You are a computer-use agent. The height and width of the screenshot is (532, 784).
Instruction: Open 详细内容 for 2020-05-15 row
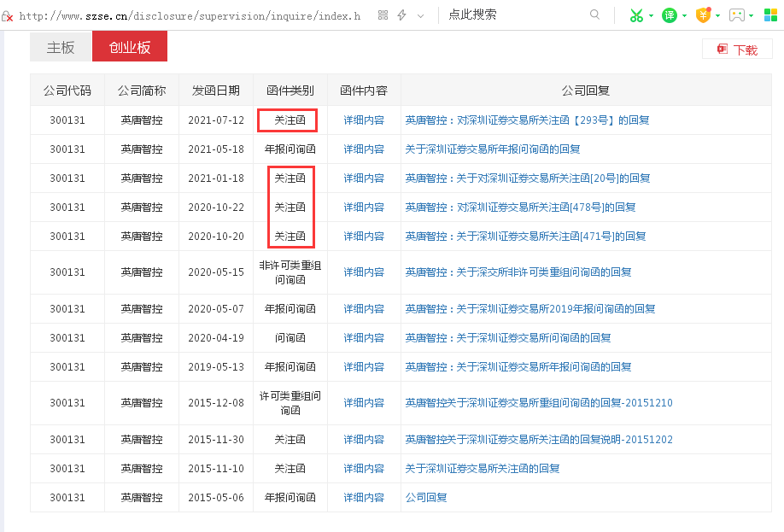[x=364, y=272]
